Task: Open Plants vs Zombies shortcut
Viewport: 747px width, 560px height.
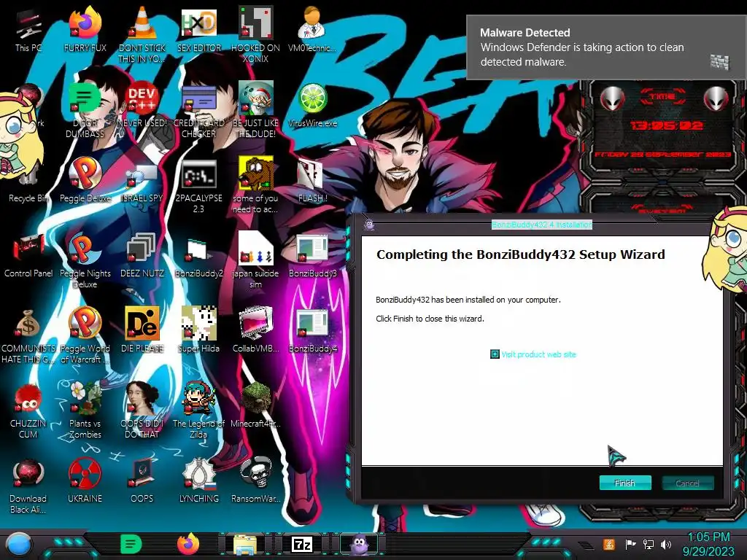Action: (x=85, y=411)
